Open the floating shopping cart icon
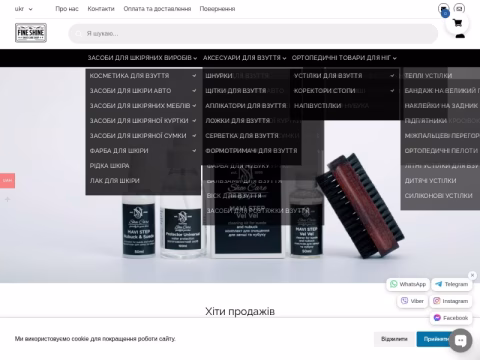 (x=457, y=23)
